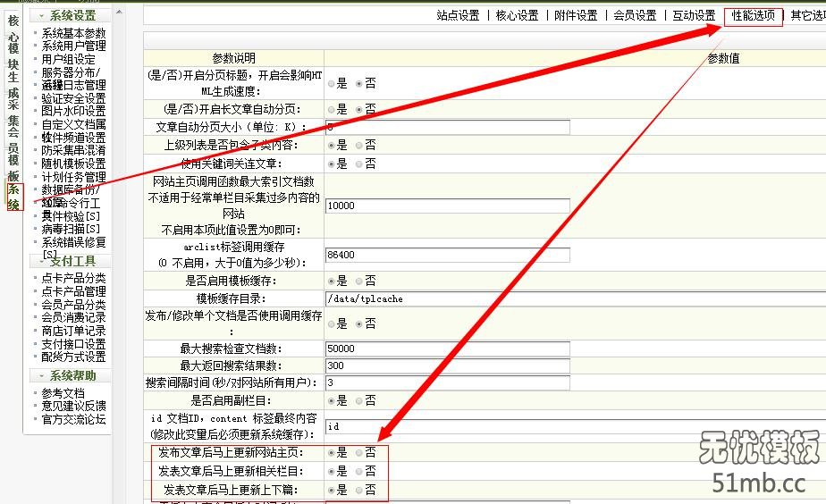Open the 核心设置 tab

(x=517, y=16)
